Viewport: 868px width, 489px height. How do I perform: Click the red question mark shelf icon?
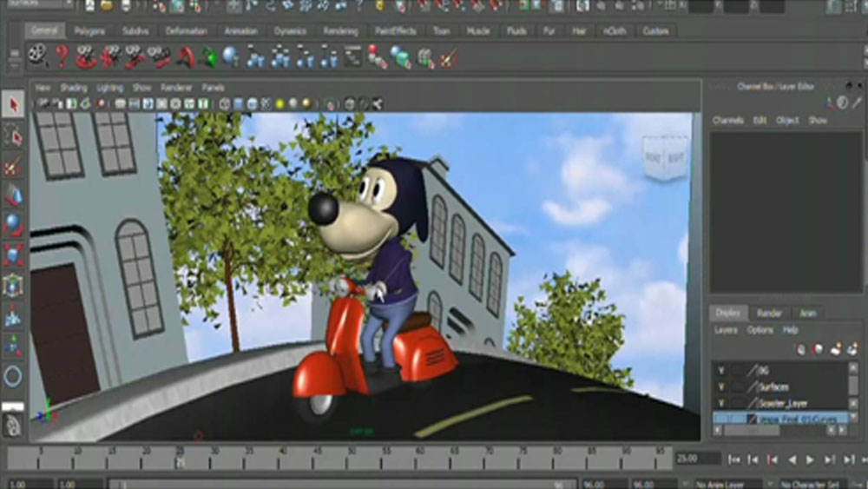tap(62, 56)
